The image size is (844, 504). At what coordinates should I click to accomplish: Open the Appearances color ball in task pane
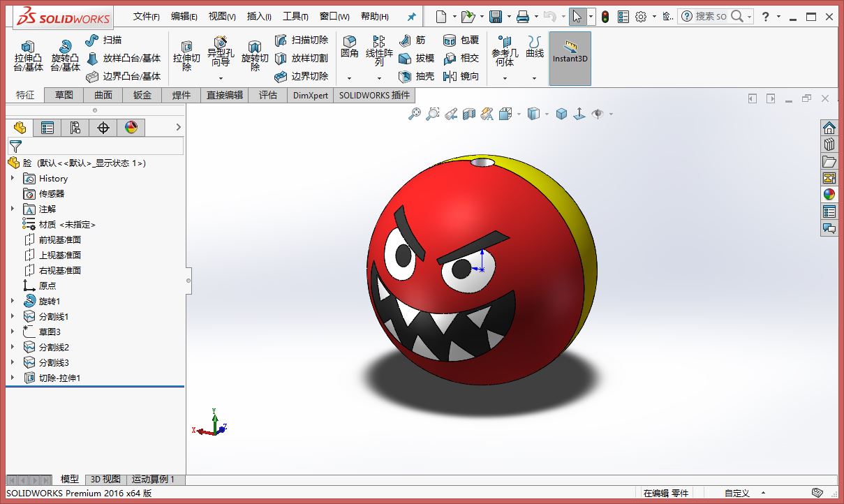pos(829,195)
